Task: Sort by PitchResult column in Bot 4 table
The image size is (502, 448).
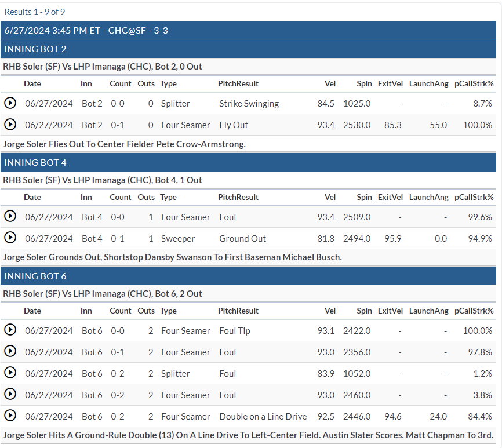Action: [x=238, y=197]
